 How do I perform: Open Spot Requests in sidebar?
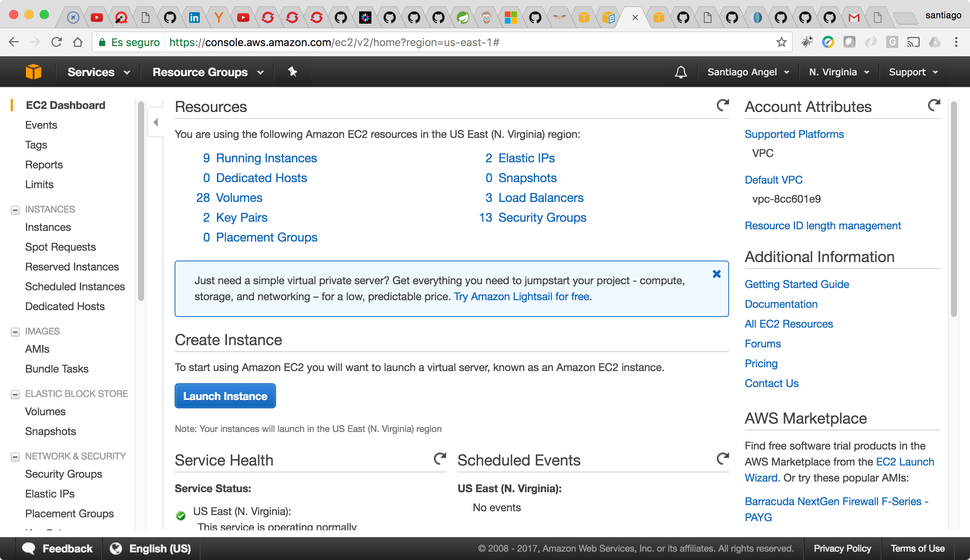(60, 247)
